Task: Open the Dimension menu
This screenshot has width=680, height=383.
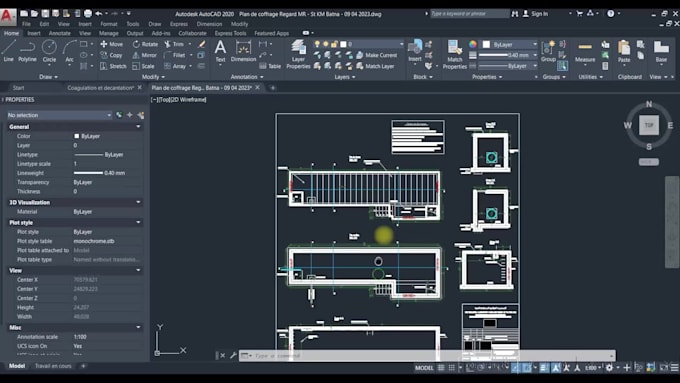Action: [209, 24]
